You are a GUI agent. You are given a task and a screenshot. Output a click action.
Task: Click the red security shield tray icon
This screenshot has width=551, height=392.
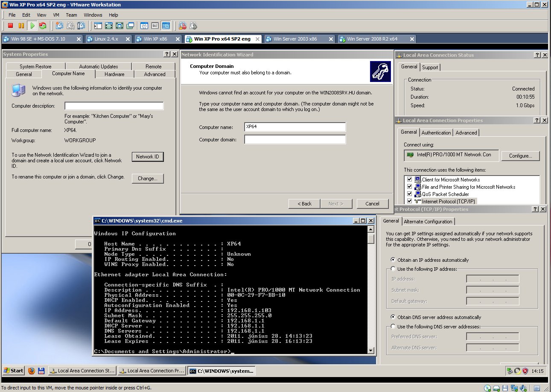[x=525, y=371]
